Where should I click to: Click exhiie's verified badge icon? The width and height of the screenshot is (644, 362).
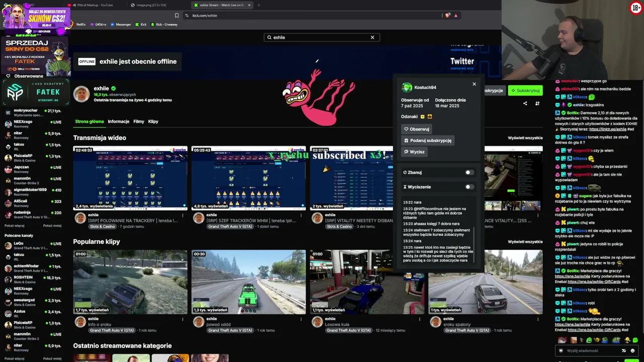(113, 88)
